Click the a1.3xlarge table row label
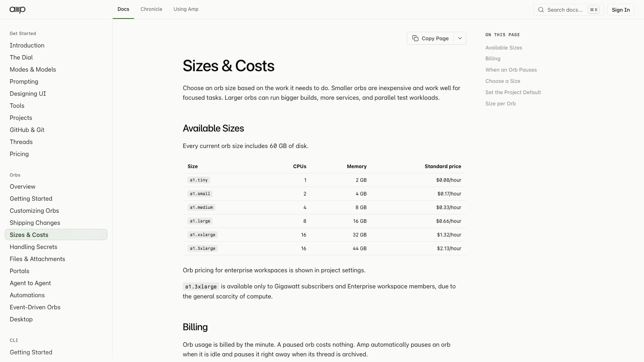Screen dimensions: 644x362 pos(202,249)
